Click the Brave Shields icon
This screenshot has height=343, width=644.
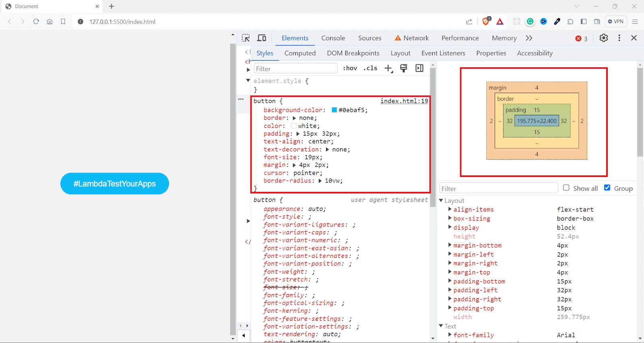pyautogui.click(x=486, y=22)
